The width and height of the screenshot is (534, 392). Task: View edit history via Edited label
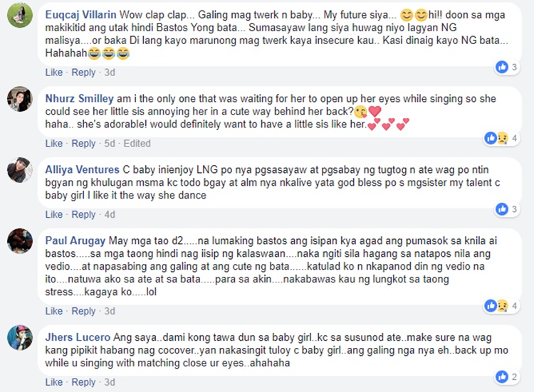coord(137,144)
